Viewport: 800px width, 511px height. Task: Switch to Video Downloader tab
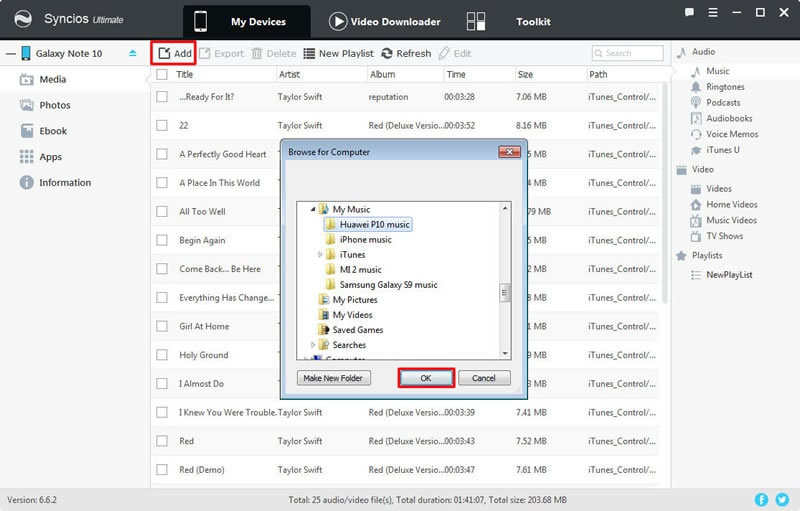[x=385, y=22]
